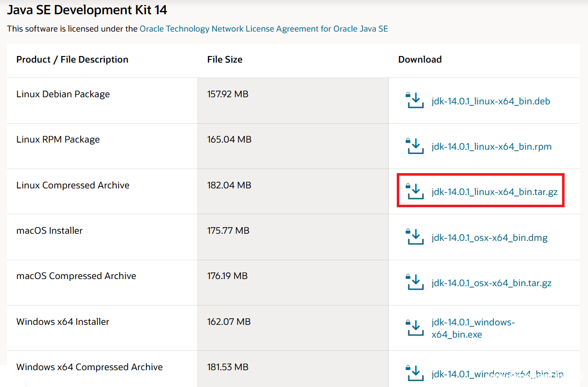
Task: Download jdk-14.0.1_linux-x64_bin.deb via its filename link
Action: [490, 101]
